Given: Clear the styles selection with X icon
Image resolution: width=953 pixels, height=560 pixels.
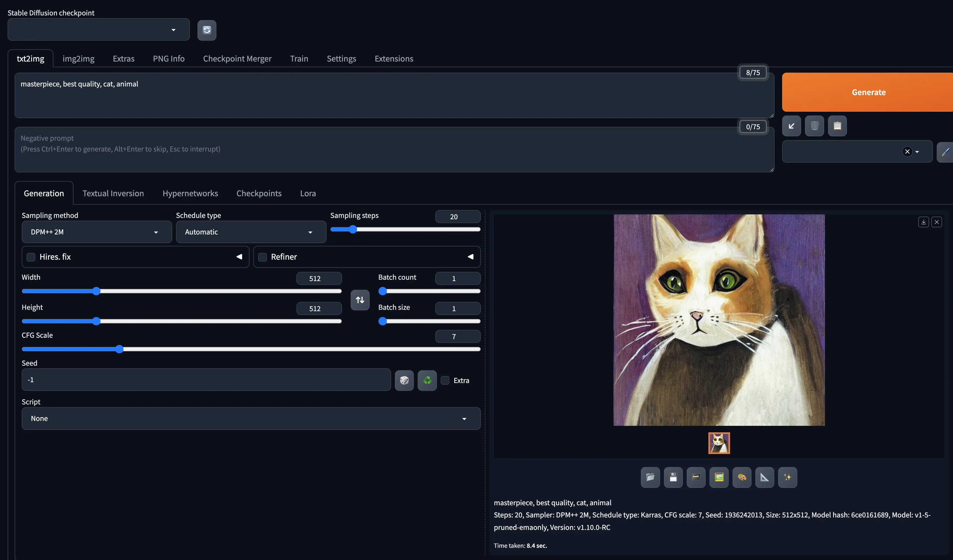Looking at the screenshot, I should (907, 152).
